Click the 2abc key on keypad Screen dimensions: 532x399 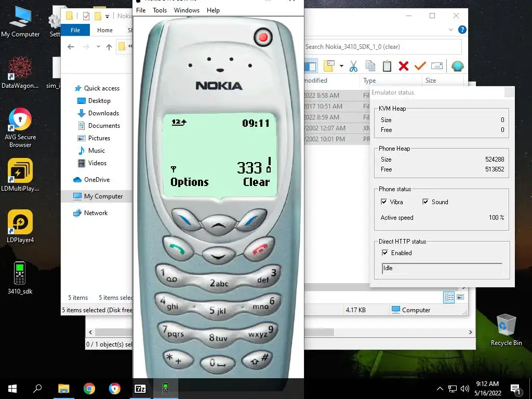click(218, 284)
